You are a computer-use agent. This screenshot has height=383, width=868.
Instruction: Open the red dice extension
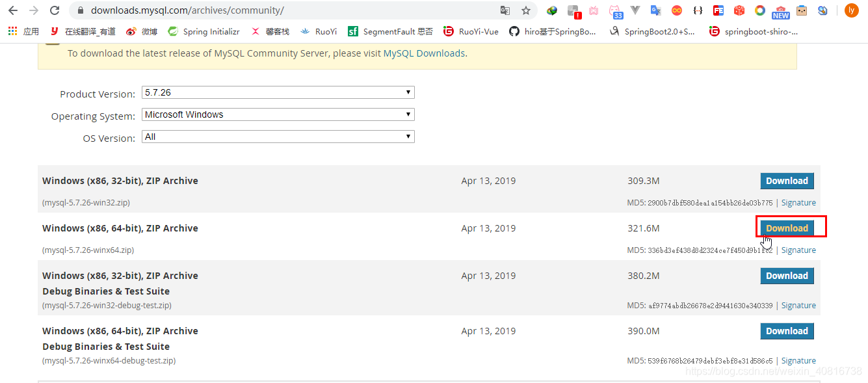click(x=739, y=10)
